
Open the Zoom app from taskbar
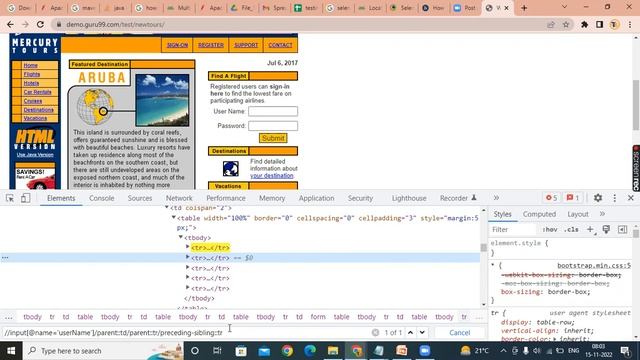coord(425,351)
